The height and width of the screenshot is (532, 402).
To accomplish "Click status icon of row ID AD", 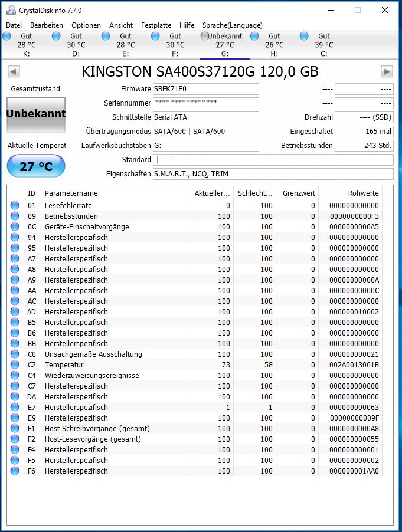I will 15,311.
